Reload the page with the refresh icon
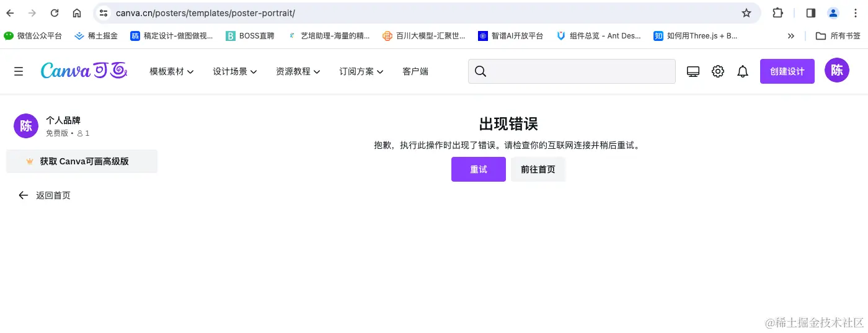 (x=55, y=13)
